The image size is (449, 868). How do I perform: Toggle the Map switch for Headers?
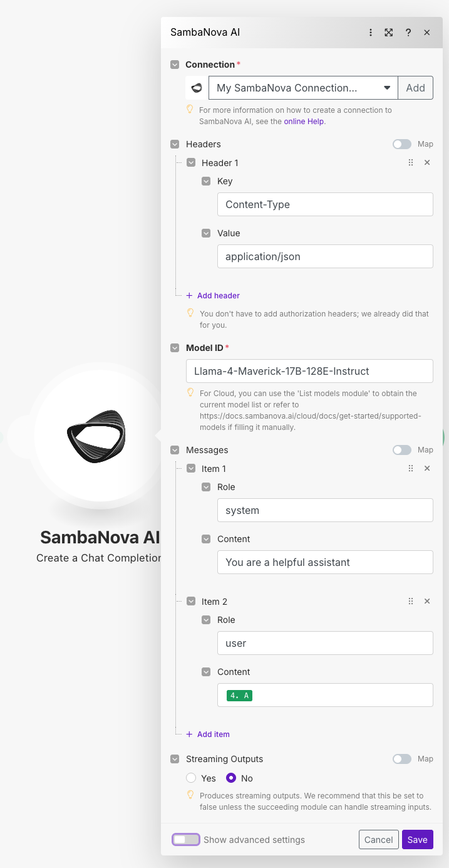[402, 144]
